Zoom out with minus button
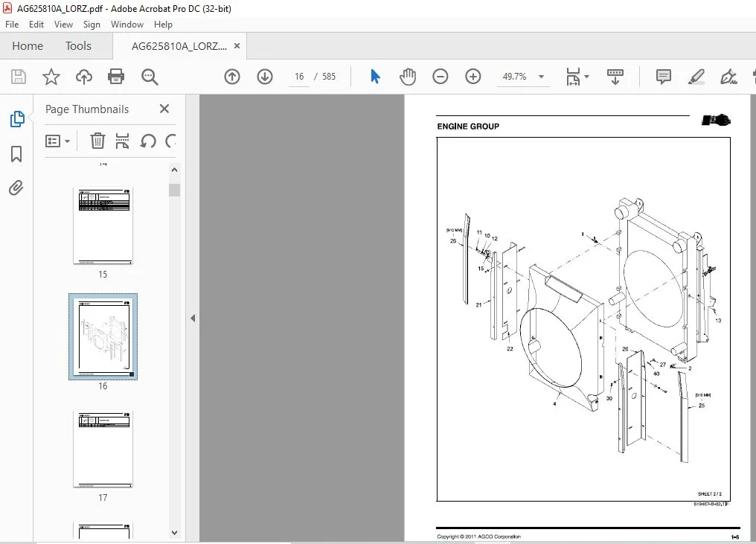Screen dimensions: 756x544 [x=441, y=77]
